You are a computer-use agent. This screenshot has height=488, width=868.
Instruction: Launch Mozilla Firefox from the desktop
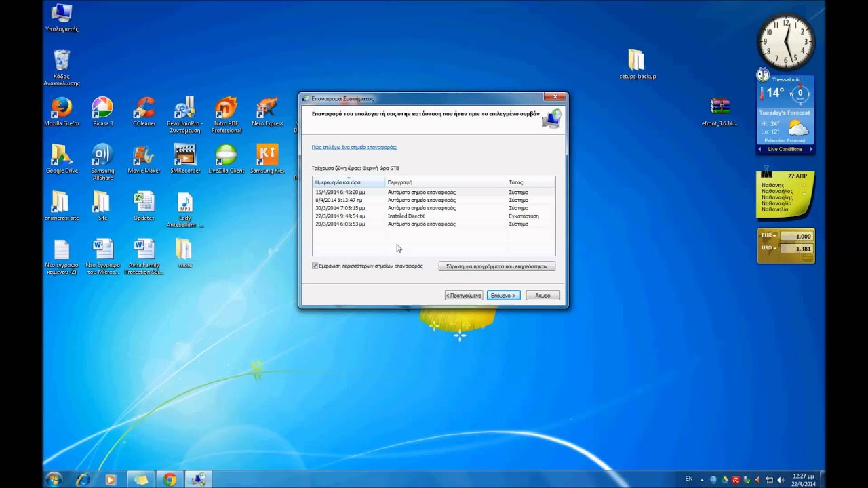coord(62,112)
